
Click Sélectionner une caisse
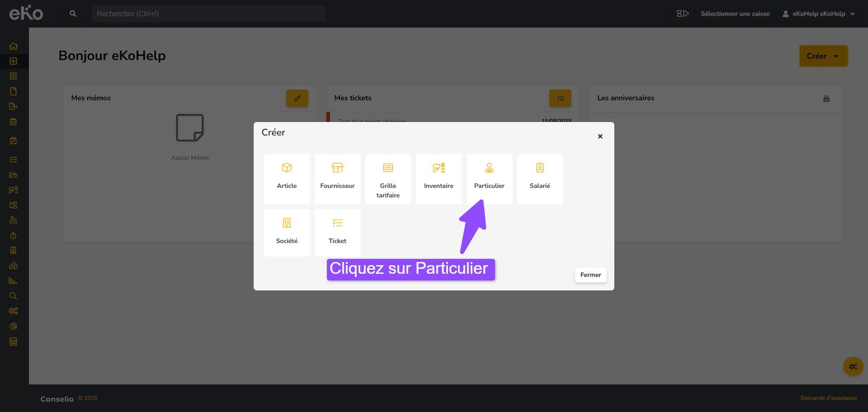pyautogui.click(x=735, y=14)
